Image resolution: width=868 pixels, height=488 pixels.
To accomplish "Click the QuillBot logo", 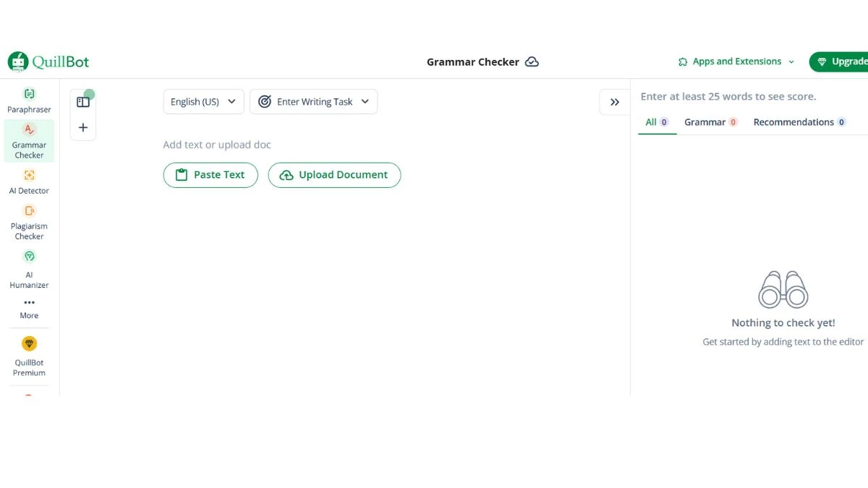I will 48,62.
